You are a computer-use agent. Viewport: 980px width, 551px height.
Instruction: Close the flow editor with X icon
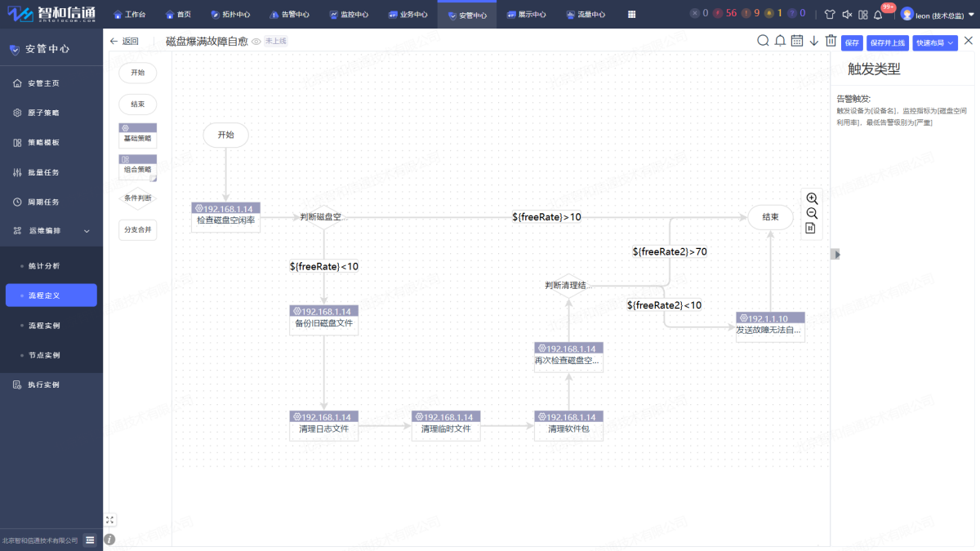pyautogui.click(x=969, y=41)
